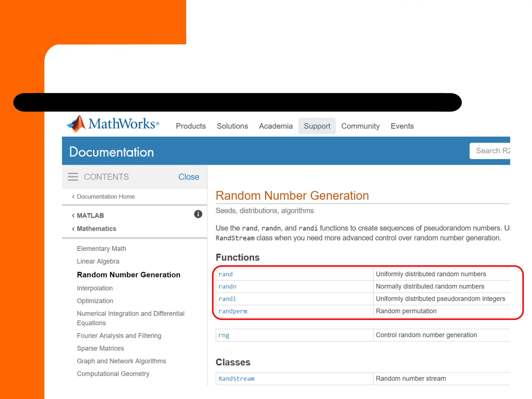Open the RandStream class link
The image size is (532, 399).
(236, 379)
